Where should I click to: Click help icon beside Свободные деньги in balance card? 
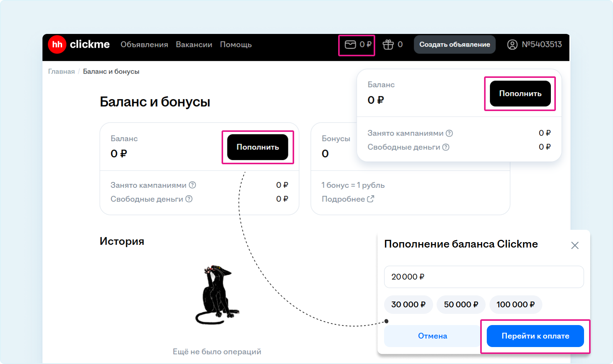pos(189,199)
